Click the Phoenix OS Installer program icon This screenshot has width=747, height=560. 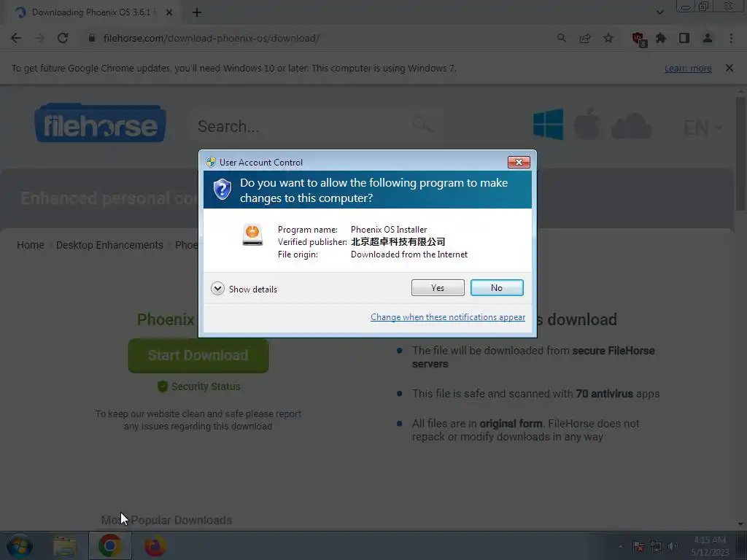[x=252, y=235]
